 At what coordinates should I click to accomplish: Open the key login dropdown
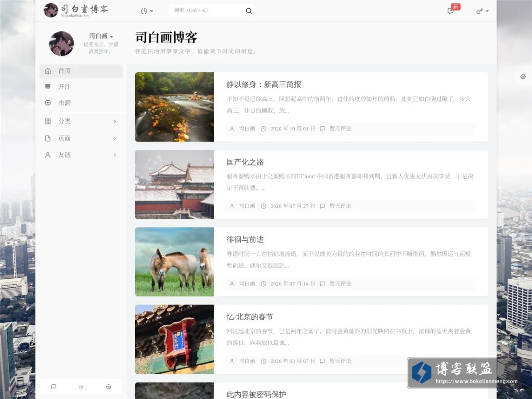[482, 11]
